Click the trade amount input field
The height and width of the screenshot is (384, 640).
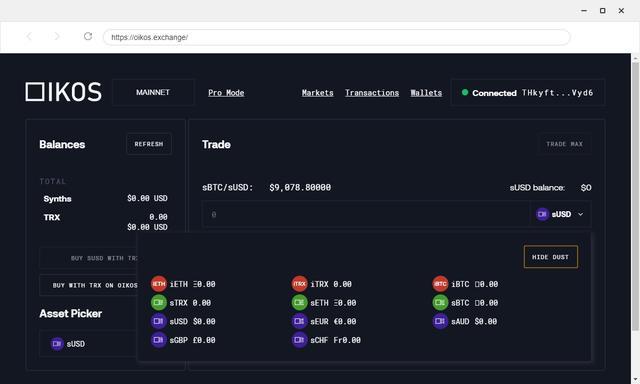[367, 214]
